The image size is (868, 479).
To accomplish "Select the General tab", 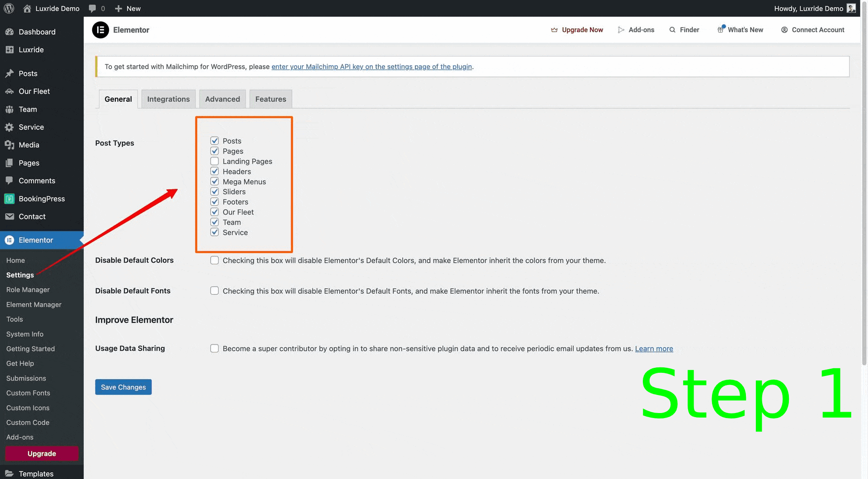I will (118, 99).
